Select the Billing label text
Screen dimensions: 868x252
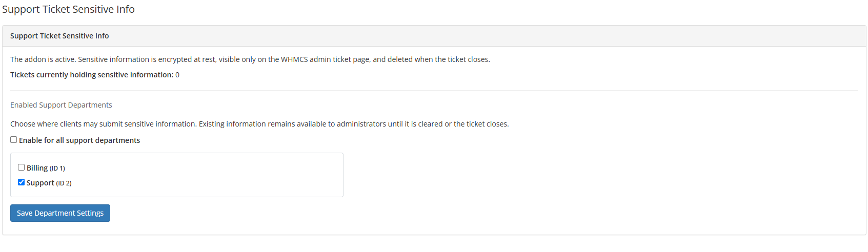tap(37, 168)
